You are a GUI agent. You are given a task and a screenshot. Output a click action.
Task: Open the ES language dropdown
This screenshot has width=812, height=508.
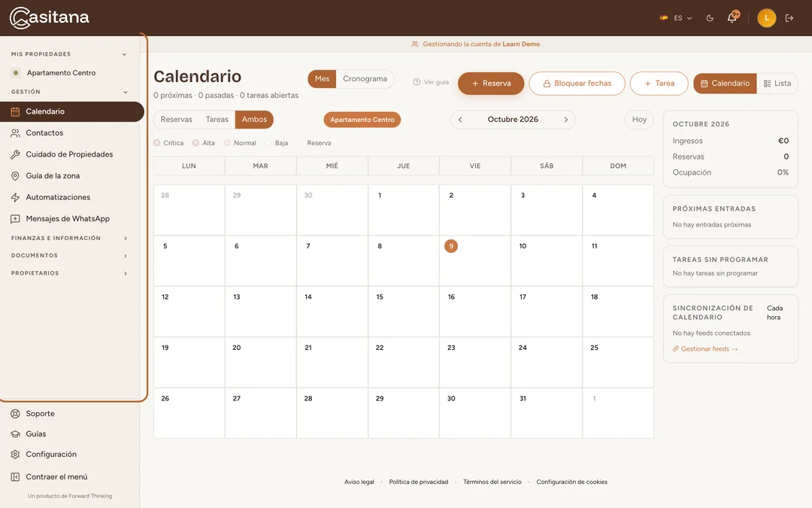tap(676, 18)
